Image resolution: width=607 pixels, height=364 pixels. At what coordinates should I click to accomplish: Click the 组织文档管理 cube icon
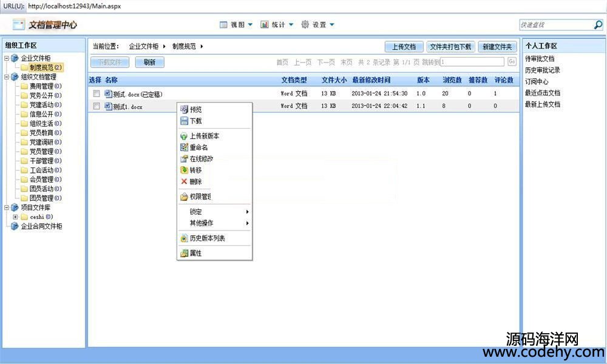tap(15, 76)
